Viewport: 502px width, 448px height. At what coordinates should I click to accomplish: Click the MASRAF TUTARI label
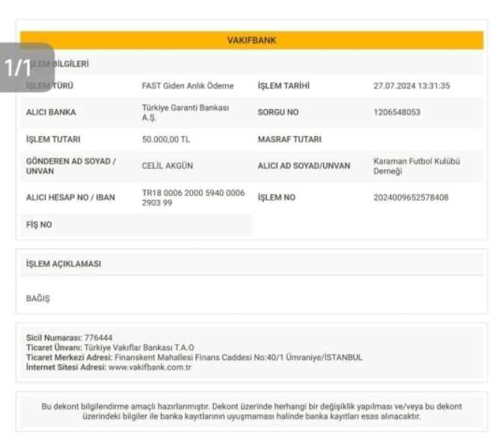290,140
